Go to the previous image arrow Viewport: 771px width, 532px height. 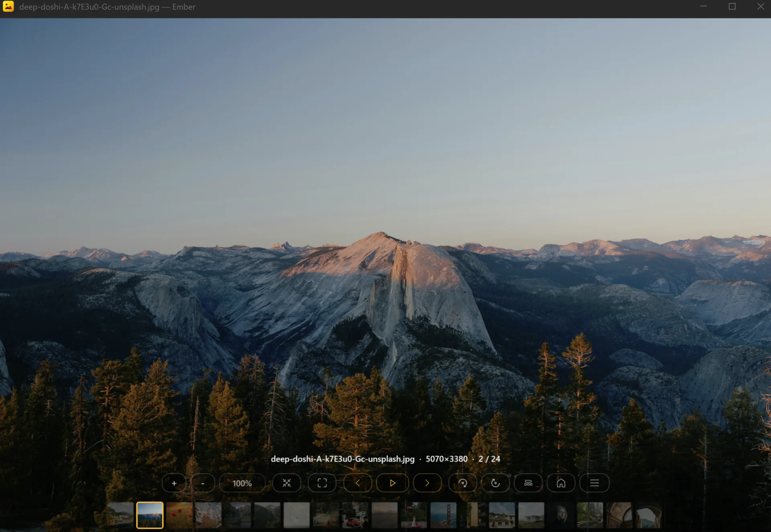coord(357,483)
